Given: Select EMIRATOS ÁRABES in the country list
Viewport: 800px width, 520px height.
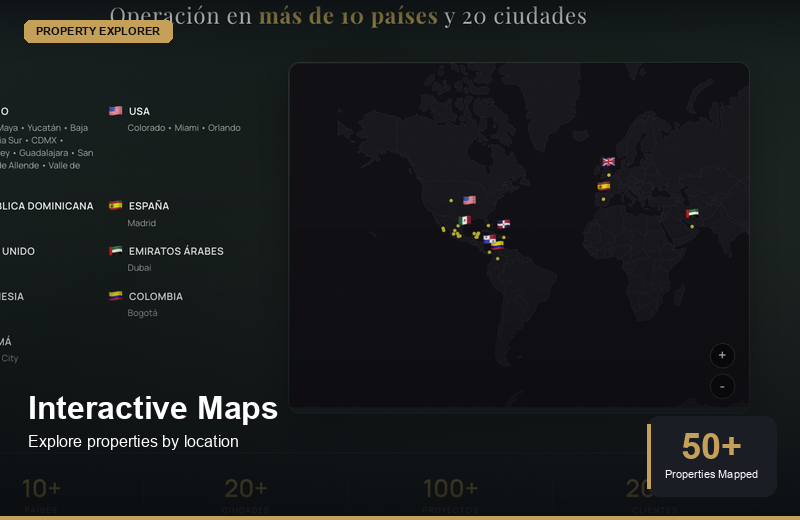Looking at the screenshot, I should point(176,251).
